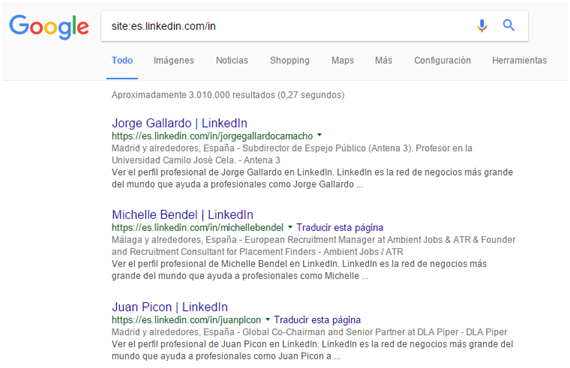The width and height of the screenshot is (570, 368).
Task: Click the Jorge Gallardo snippet mentioning Espejo Público
Action: tap(292, 154)
